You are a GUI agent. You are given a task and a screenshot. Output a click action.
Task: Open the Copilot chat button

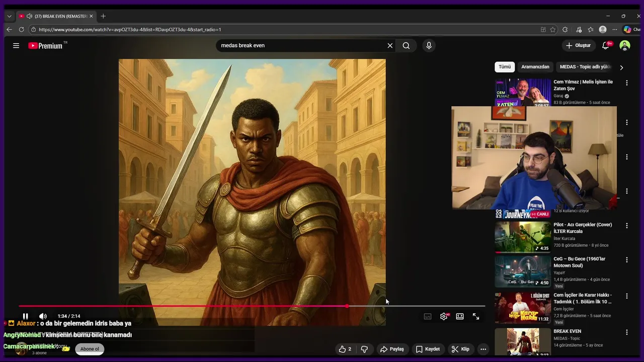[x=631, y=30]
